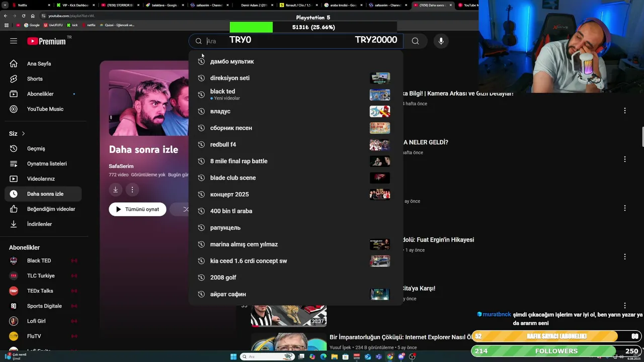This screenshot has height=362, width=644.
Task: Select suggestion 'blade club scene'
Action: (295, 178)
